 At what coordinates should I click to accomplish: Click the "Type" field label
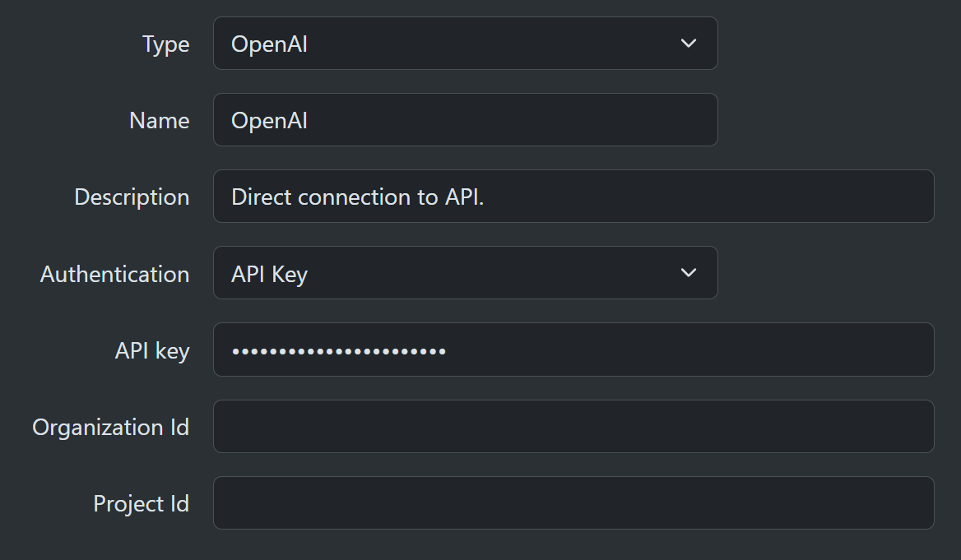pyautogui.click(x=165, y=44)
